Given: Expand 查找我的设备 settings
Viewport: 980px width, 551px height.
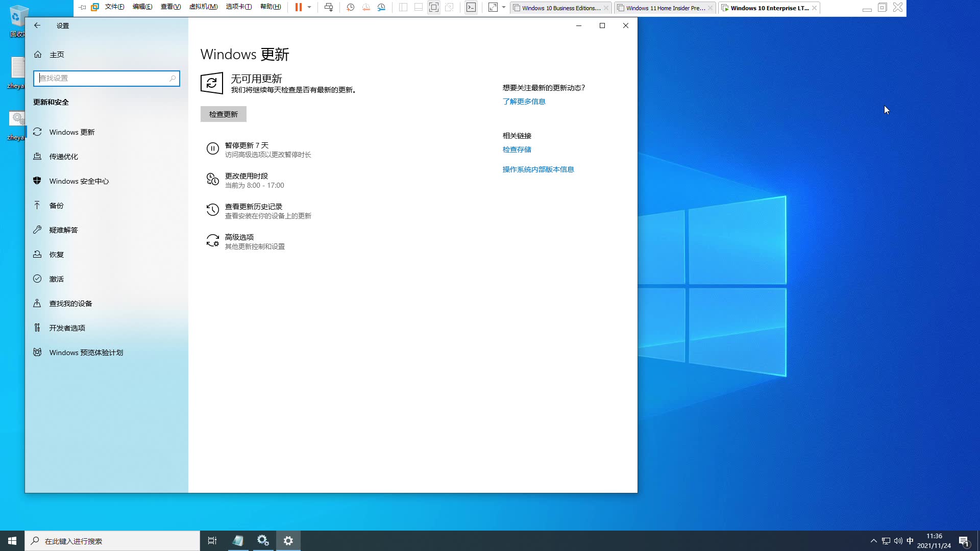Looking at the screenshot, I should pyautogui.click(x=70, y=304).
